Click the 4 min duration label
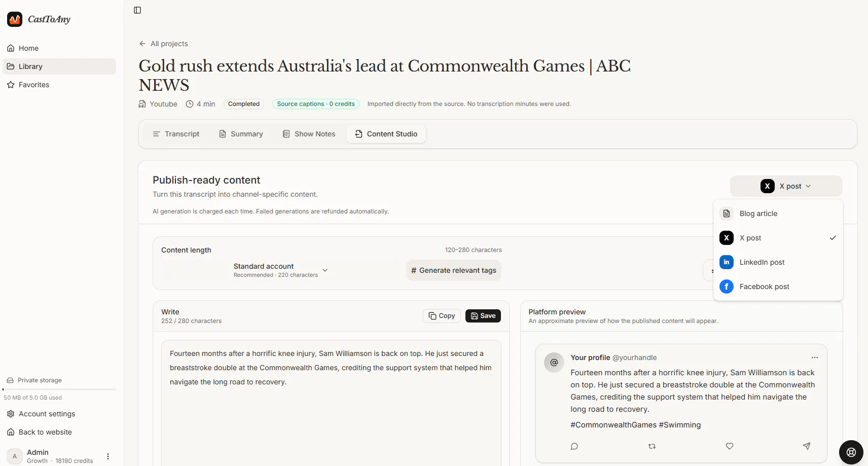Image resolution: width=868 pixels, height=466 pixels. click(x=200, y=104)
